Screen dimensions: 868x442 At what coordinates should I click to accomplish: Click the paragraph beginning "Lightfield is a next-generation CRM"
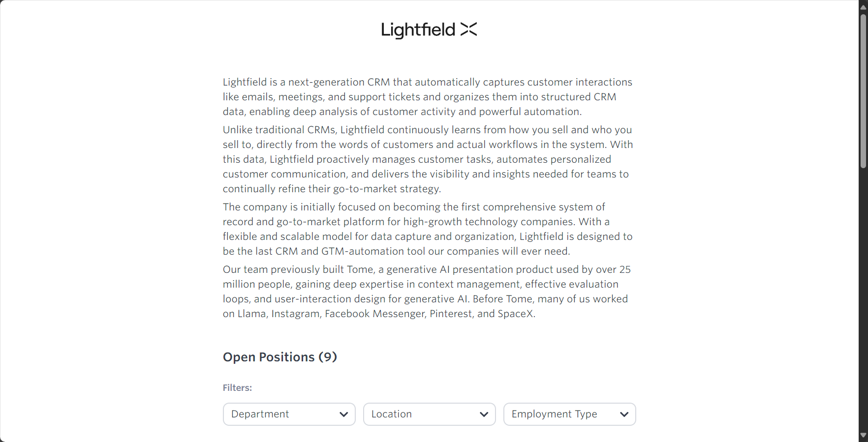428,97
